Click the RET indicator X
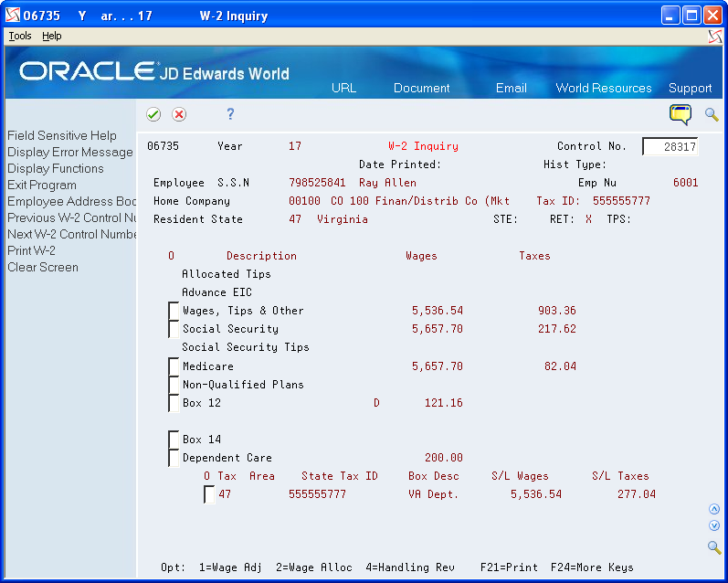Viewport: 728px width, 583px height. click(589, 219)
